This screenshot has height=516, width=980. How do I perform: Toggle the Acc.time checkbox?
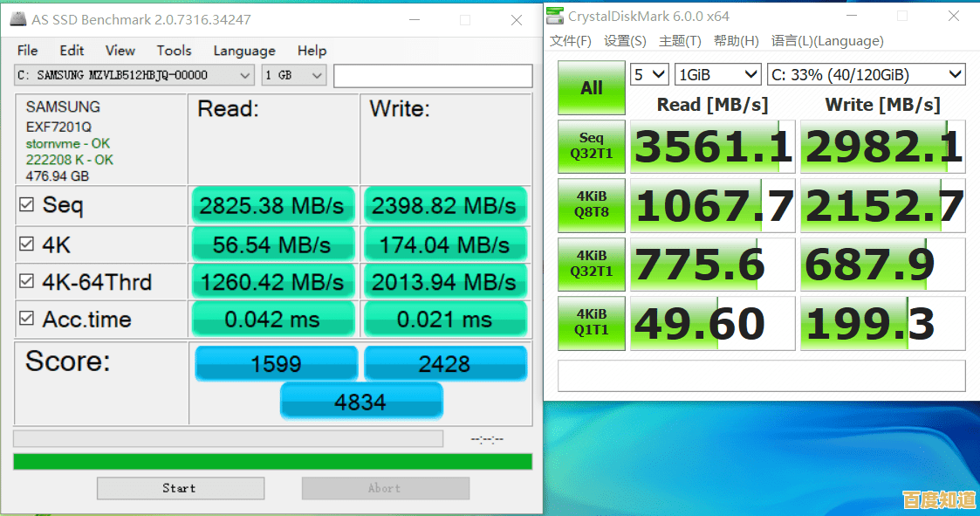[x=27, y=320]
